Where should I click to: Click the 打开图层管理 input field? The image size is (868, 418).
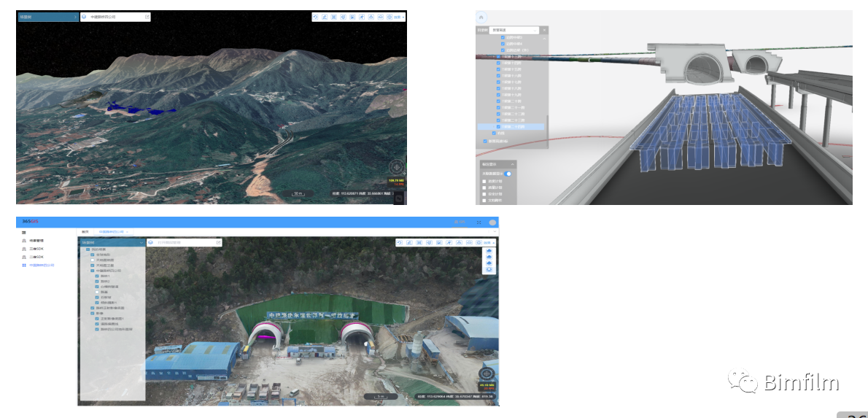click(183, 242)
